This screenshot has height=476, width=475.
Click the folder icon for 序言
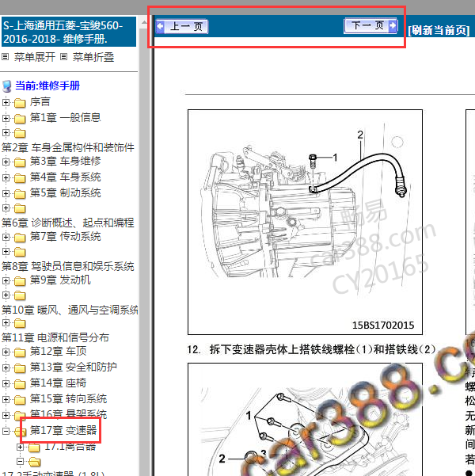pos(20,103)
